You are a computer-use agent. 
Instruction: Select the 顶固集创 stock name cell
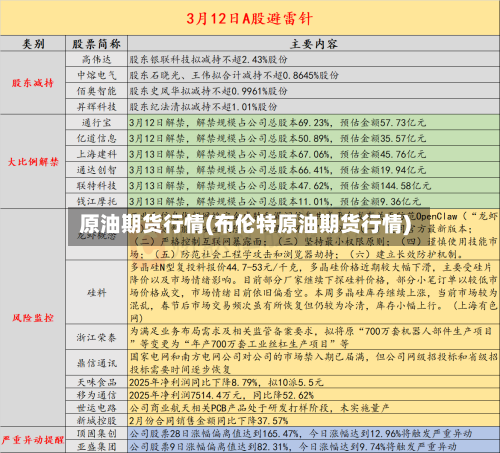[x=96, y=433]
